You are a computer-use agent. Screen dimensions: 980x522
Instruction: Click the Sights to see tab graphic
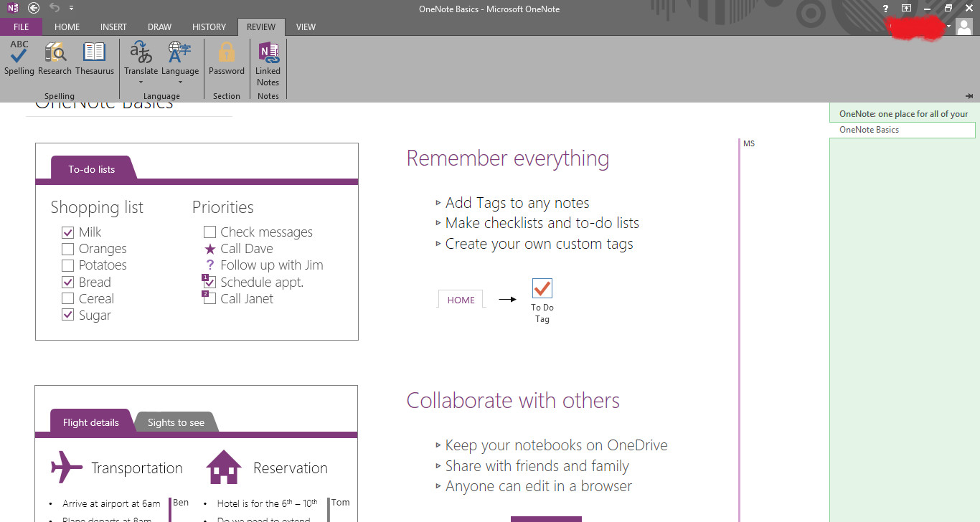click(176, 422)
